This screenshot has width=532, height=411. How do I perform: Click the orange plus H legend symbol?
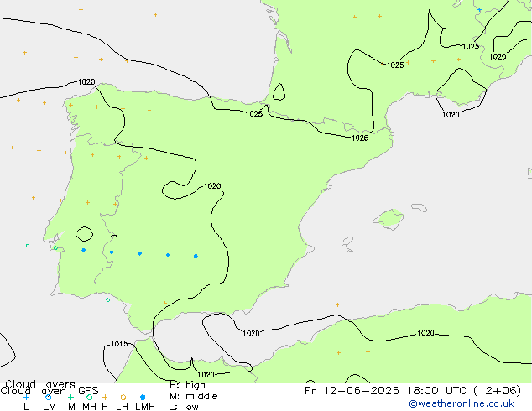pyautogui.click(x=105, y=397)
